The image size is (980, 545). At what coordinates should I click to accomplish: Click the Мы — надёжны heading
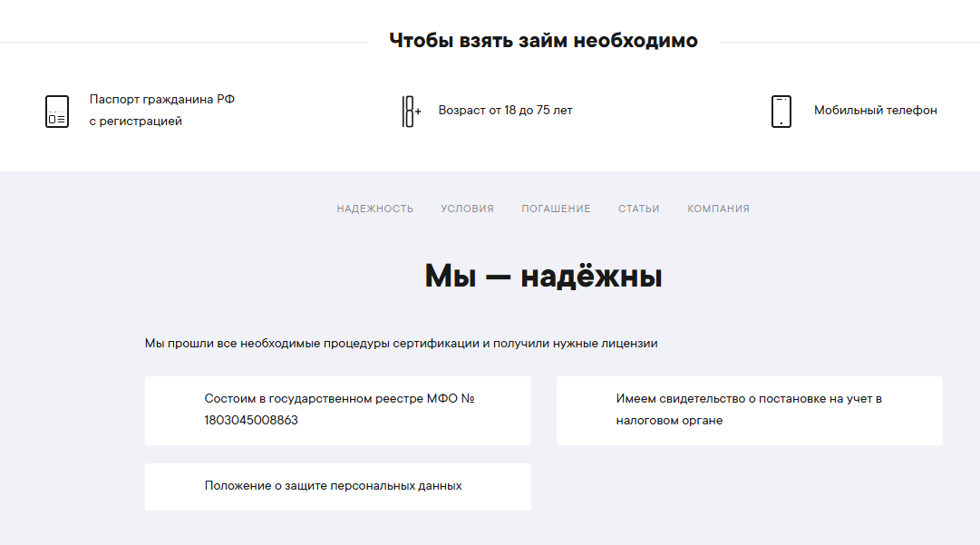[543, 277]
